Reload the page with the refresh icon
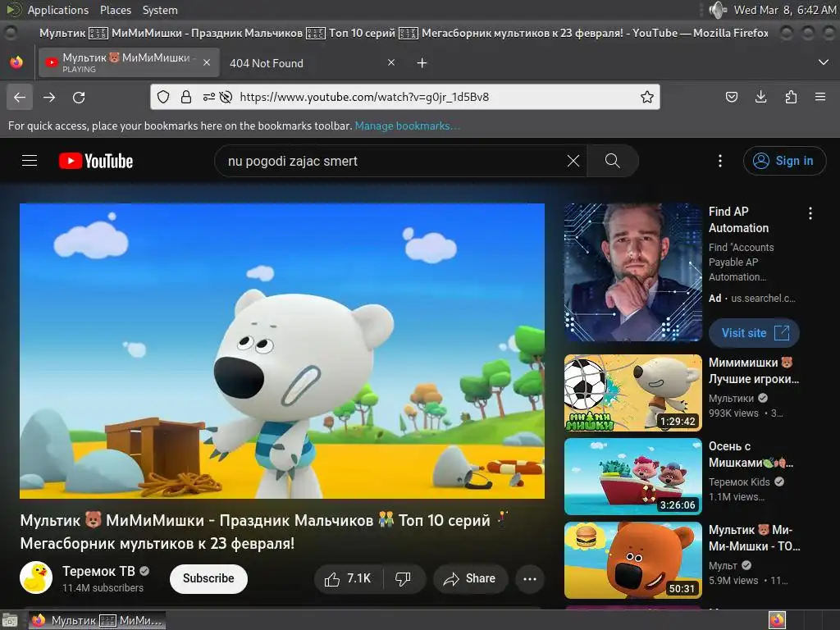The image size is (840, 630). [79, 97]
